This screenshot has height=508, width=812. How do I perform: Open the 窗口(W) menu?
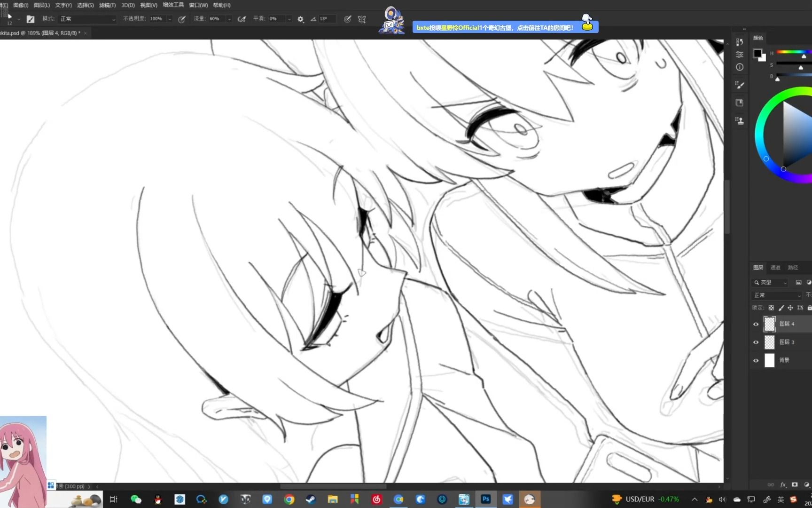pos(198,5)
